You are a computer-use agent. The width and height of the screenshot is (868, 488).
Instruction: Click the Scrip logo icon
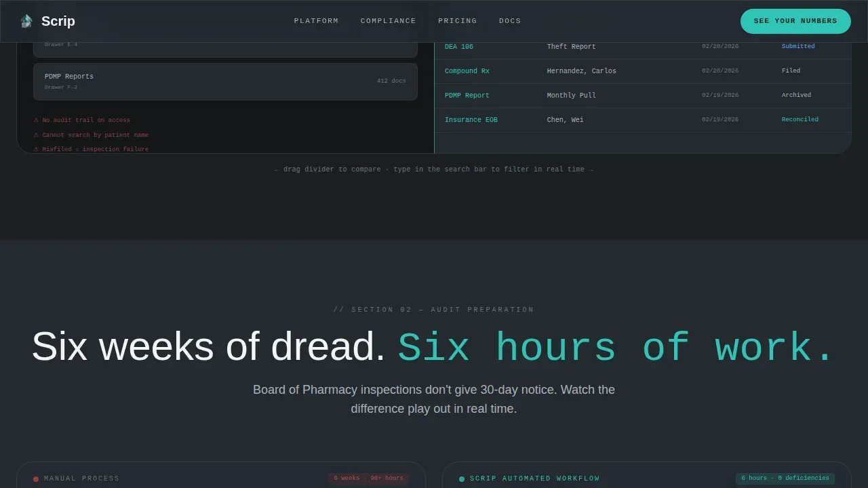pos(26,21)
